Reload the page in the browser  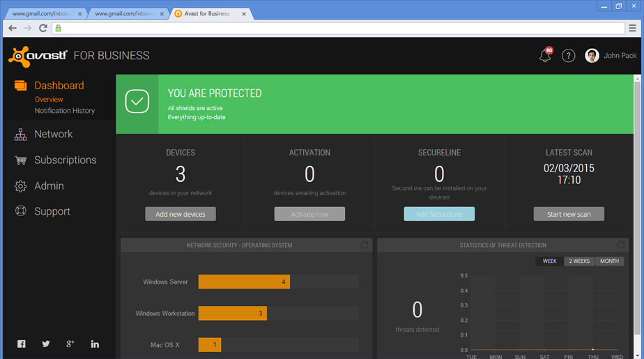point(43,28)
